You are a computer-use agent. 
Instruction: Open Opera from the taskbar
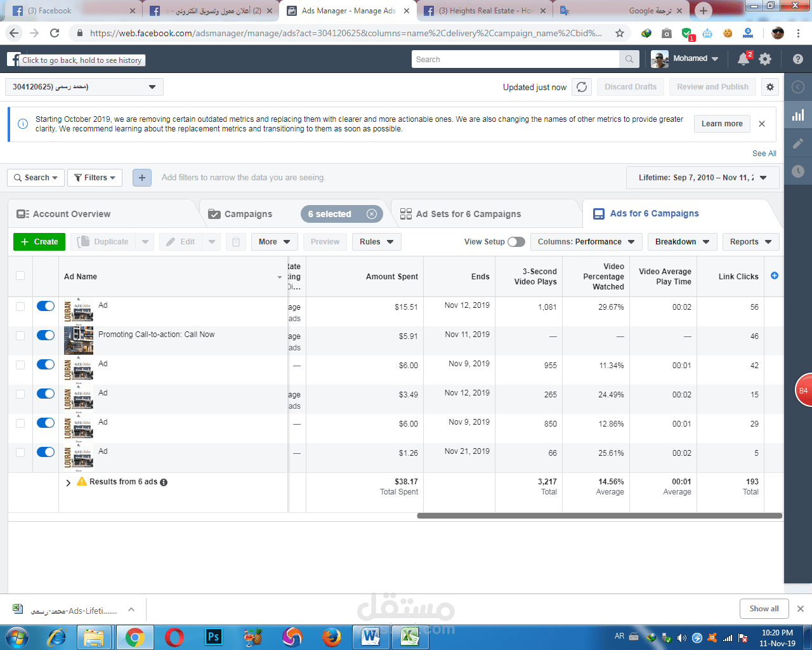pyautogui.click(x=174, y=637)
